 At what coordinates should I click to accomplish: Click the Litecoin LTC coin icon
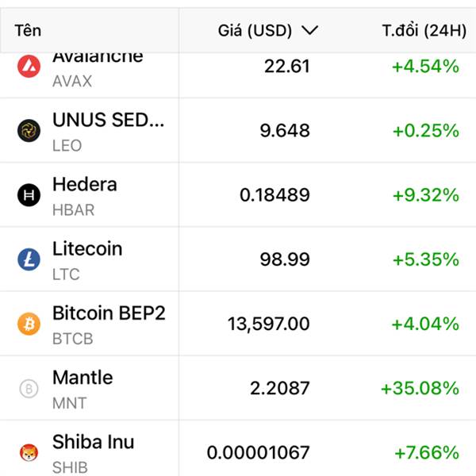point(29,259)
